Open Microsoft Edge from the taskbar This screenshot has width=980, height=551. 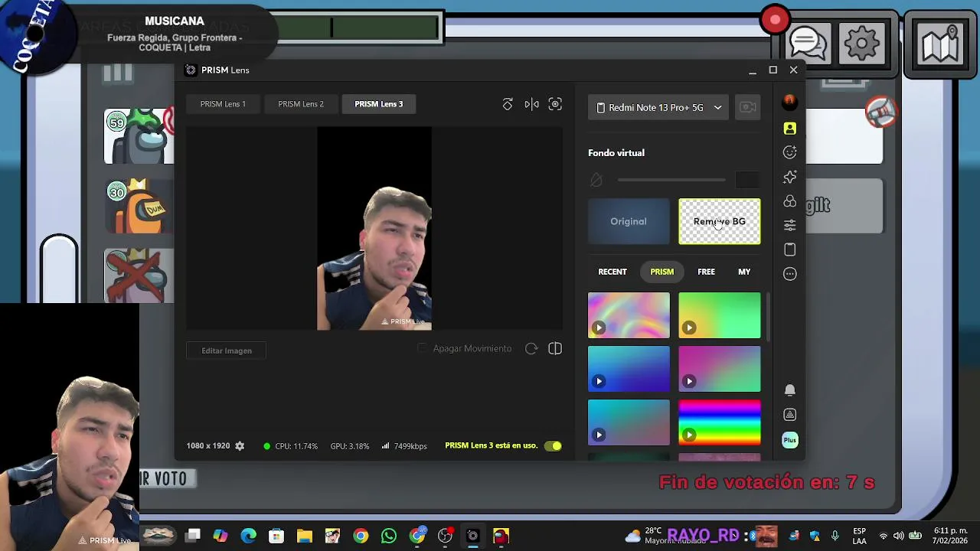click(249, 536)
